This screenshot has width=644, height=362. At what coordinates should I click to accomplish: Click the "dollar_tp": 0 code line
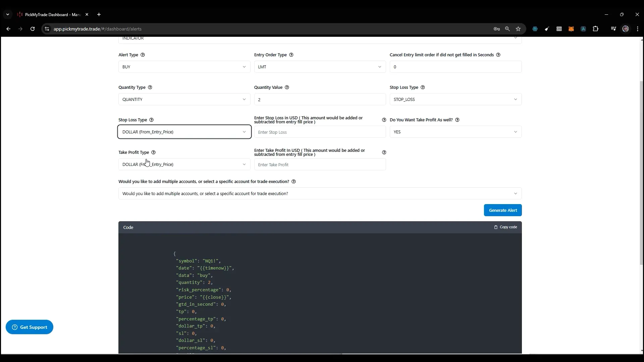point(196,326)
